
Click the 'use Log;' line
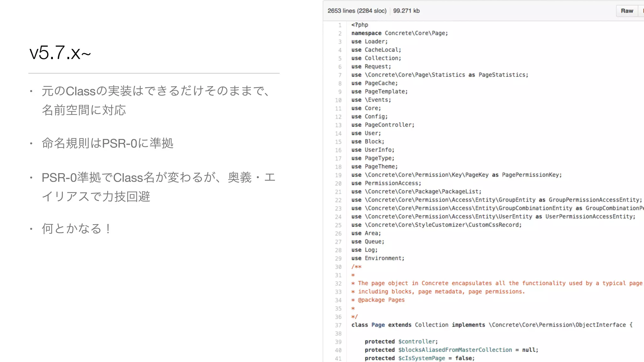[364, 250]
